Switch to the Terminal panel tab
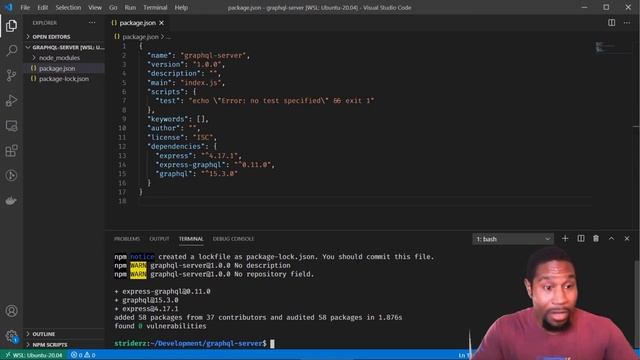The height and width of the screenshot is (360, 640). pyautogui.click(x=191, y=239)
